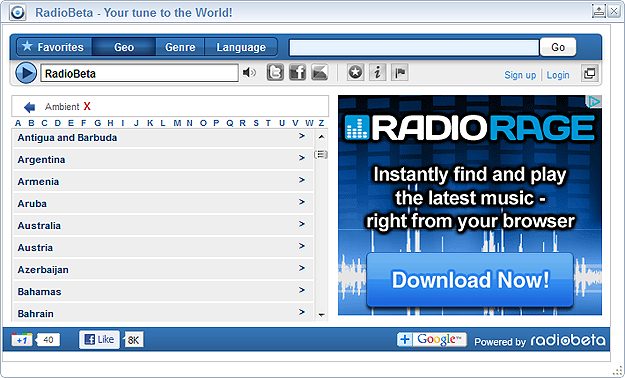Select Armenia country name
625x378 pixels.
coord(38,181)
